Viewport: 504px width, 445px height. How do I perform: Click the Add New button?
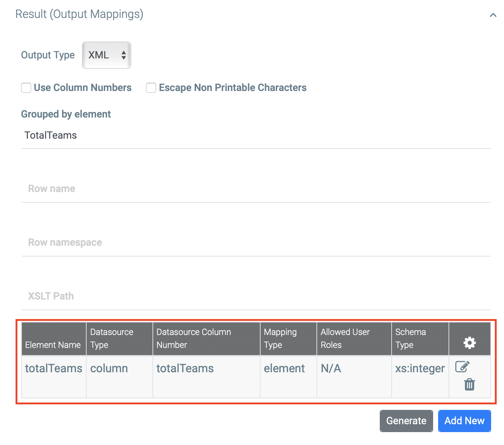pos(464,421)
